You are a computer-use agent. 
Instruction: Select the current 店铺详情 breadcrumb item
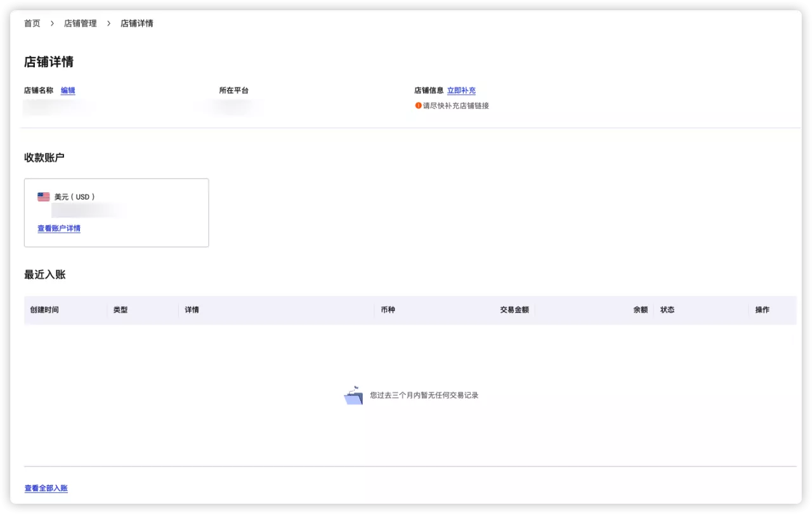136,23
